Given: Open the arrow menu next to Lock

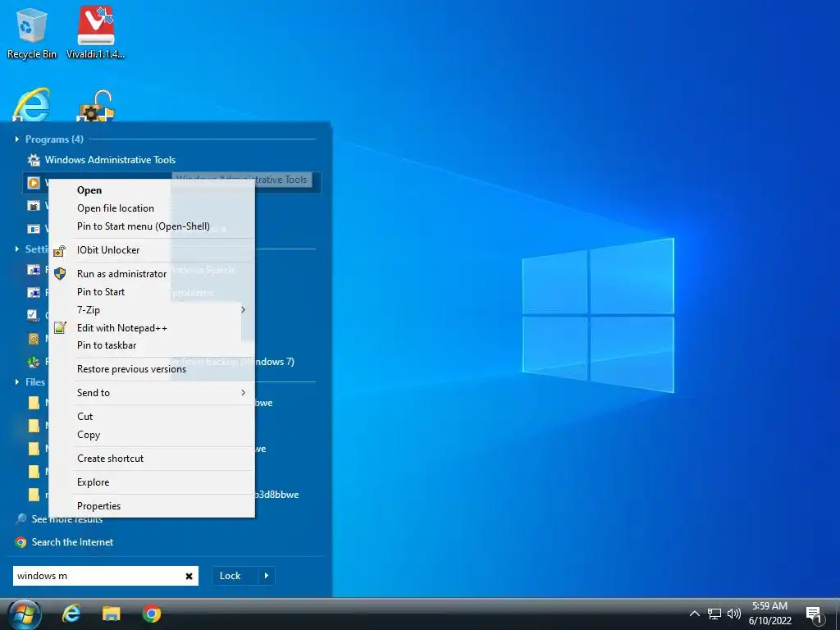Looking at the screenshot, I should [x=267, y=576].
